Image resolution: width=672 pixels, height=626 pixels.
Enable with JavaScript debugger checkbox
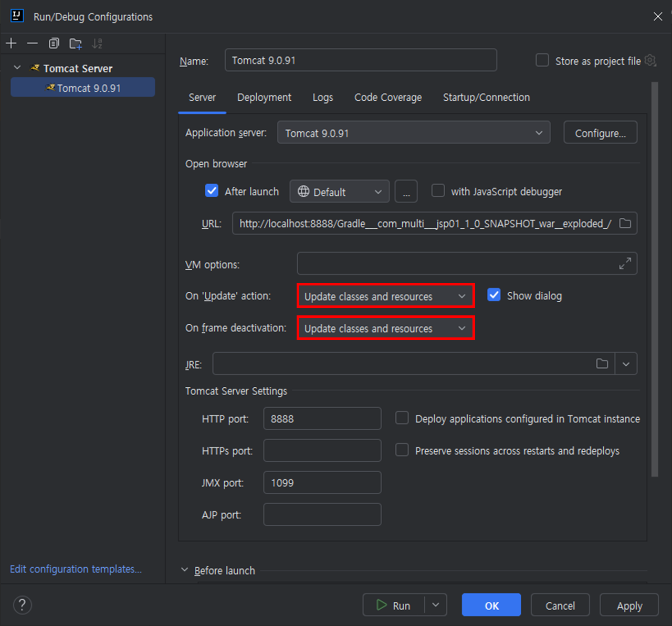[x=438, y=190]
